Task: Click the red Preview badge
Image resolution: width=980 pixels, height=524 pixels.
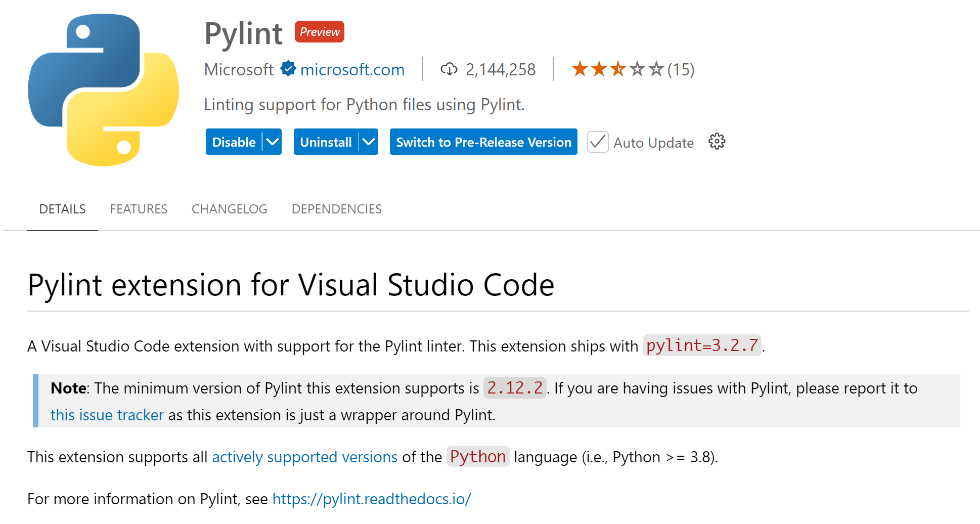Action: click(319, 32)
